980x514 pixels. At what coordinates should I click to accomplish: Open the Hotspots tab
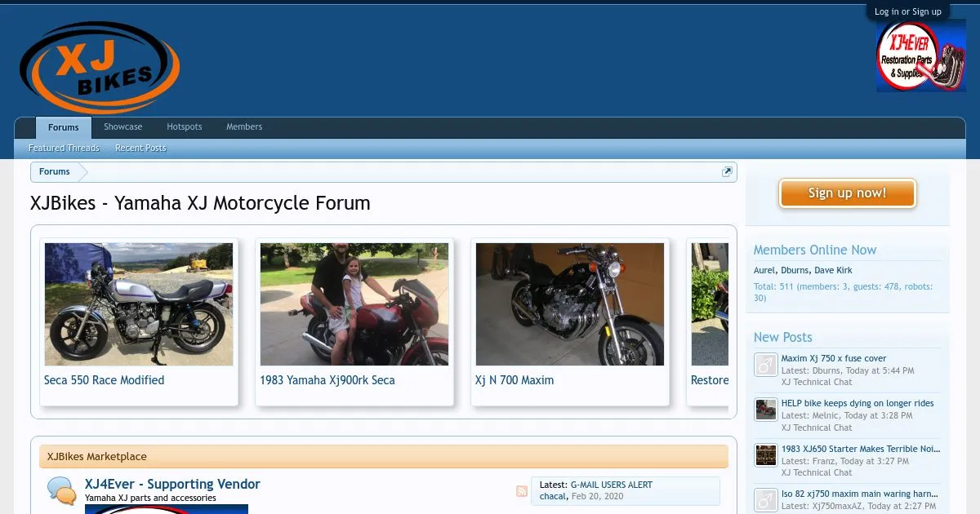[x=185, y=126]
